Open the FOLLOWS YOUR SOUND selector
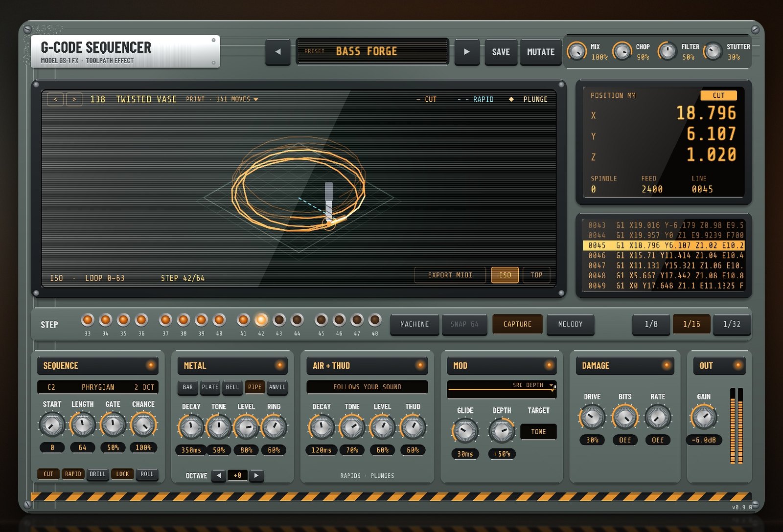Screen dimensions: 783x532 pos(367,387)
